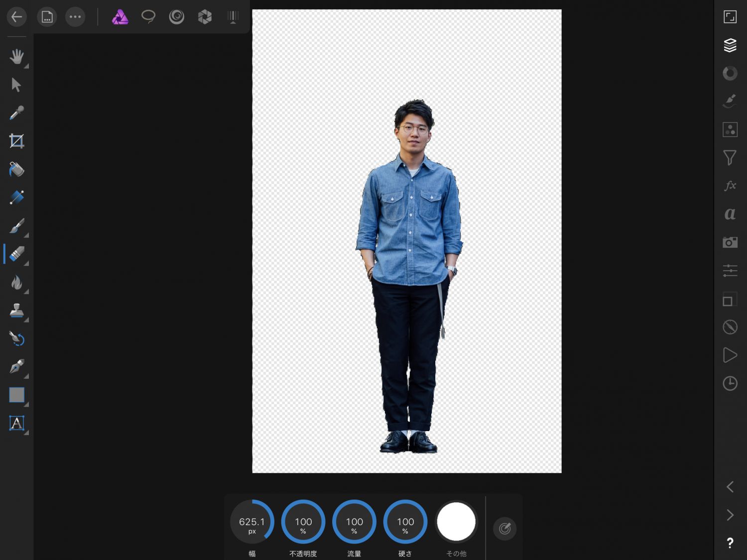Screen dimensions: 747x560
Task: Tap the white その他 brush preview circle
Action: (x=456, y=522)
